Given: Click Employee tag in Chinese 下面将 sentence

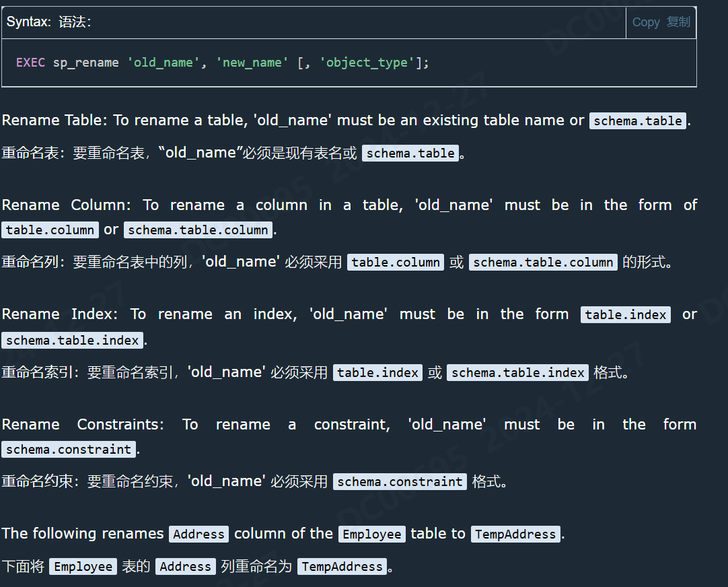Looking at the screenshot, I should pos(83,567).
